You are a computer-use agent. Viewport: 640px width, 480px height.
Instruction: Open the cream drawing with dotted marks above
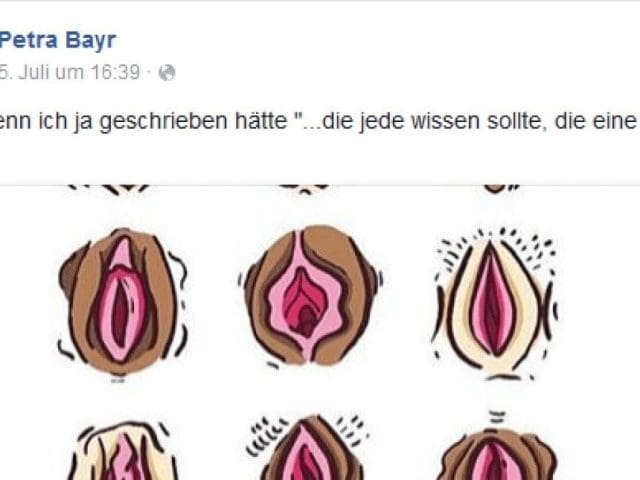click(x=496, y=304)
